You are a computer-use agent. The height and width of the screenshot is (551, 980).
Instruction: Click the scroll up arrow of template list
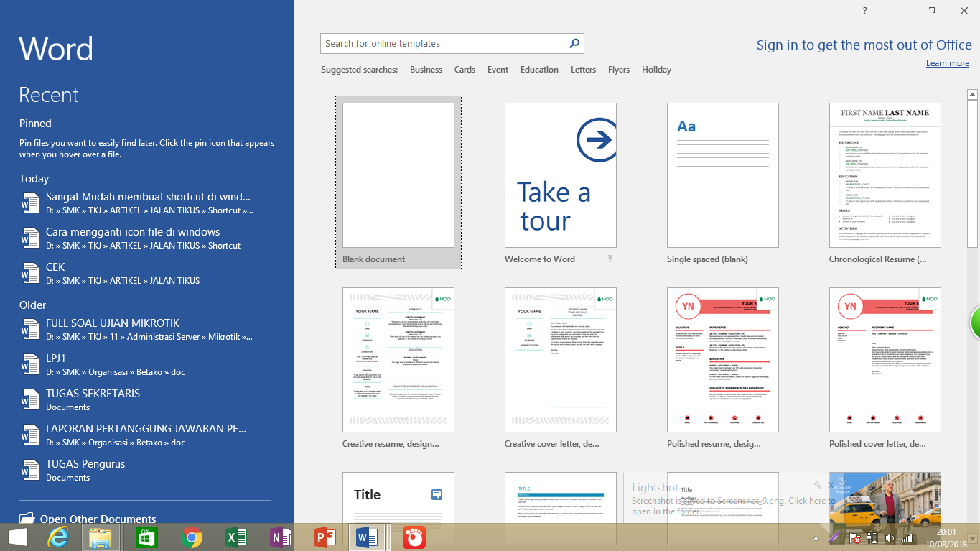(x=972, y=94)
